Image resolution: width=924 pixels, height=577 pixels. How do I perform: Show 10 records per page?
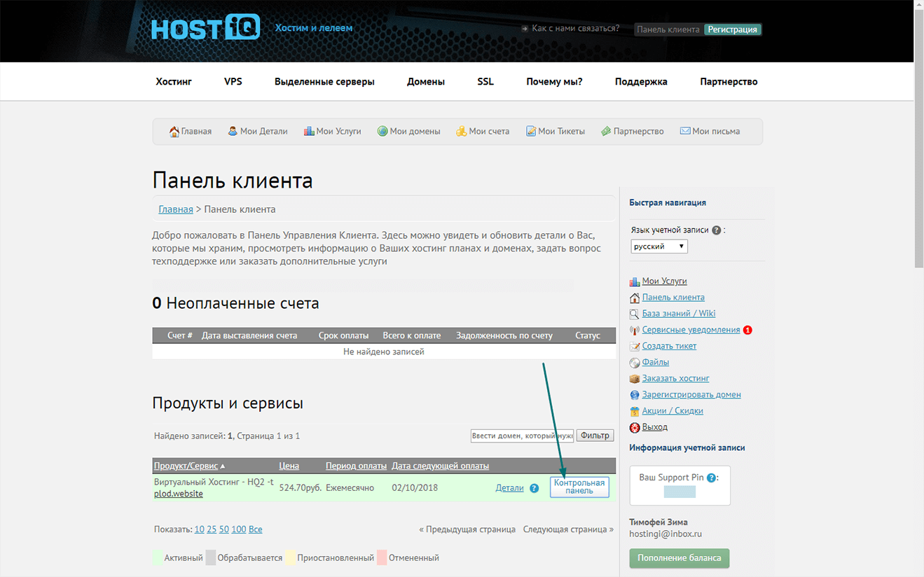pyautogui.click(x=200, y=529)
